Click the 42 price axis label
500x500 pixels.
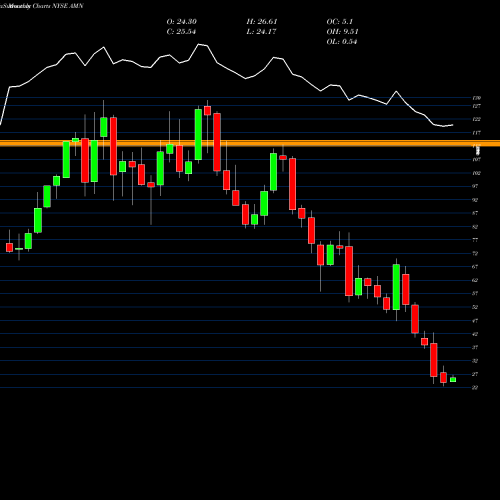tap(475, 334)
